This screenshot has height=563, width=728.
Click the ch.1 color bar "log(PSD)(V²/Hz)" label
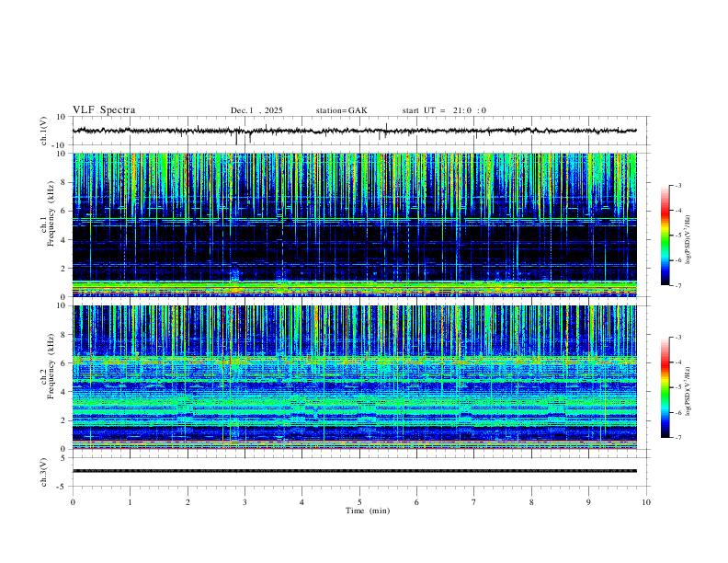(x=688, y=240)
